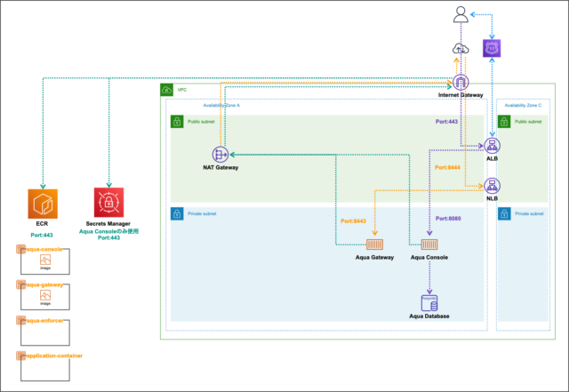Viewport: 569px width, 392px height.
Task: Click the Port:8443 label
Action: (x=354, y=221)
